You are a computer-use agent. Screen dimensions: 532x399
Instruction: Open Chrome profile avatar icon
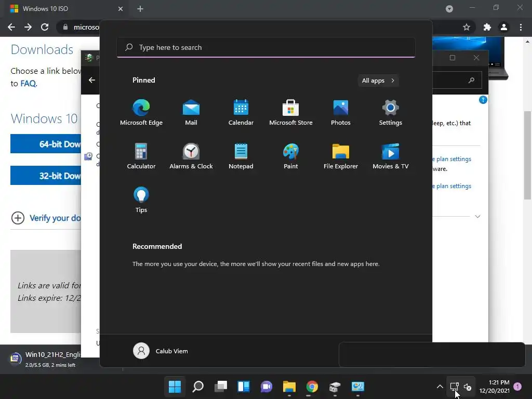coord(504,27)
